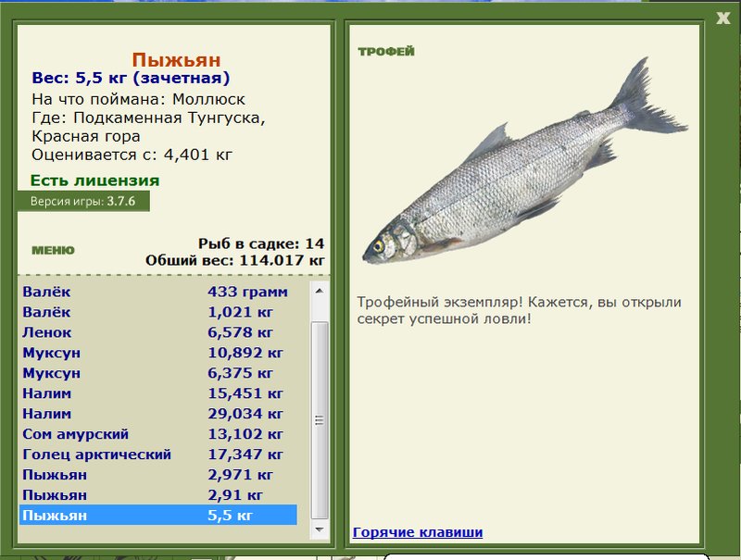Image resolution: width=741 pixels, height=560 pixels.
Task: Select the Налим 29,034 кг row
Action: pyautogui.click(x=158, y=413)
